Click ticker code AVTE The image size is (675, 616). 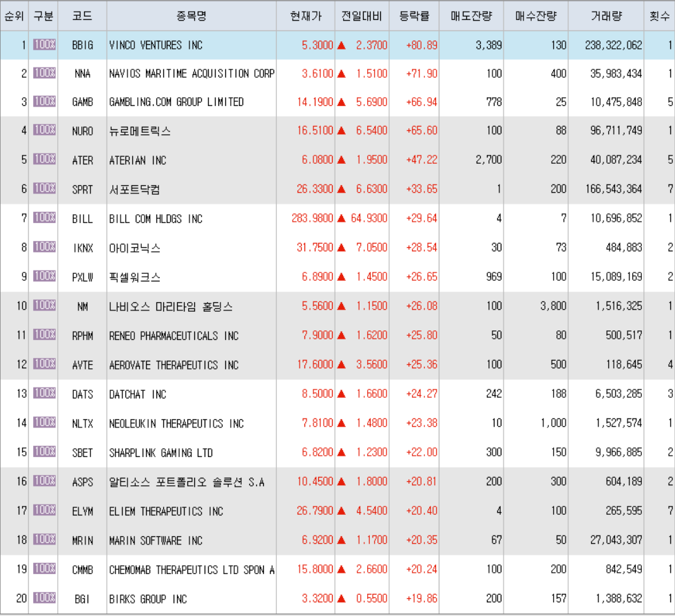tap(83, 365)
